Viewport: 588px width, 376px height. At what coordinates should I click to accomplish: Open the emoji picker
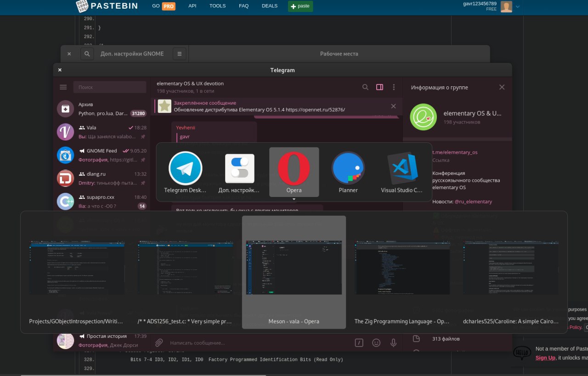pyautogui.click(x=376, y=342)
